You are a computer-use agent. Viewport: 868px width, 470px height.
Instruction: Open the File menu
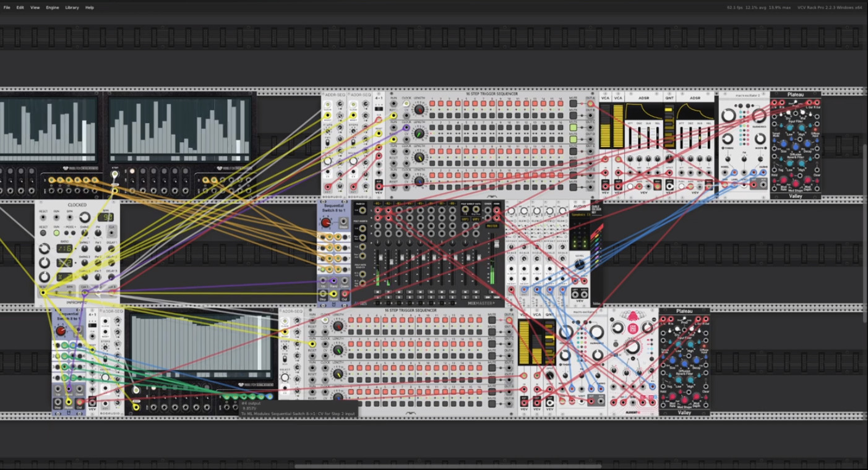7,7
